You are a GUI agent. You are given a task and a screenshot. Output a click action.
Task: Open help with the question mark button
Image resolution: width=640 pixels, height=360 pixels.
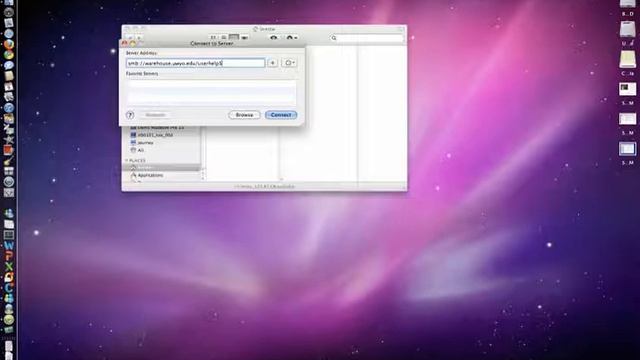(130, 115)
